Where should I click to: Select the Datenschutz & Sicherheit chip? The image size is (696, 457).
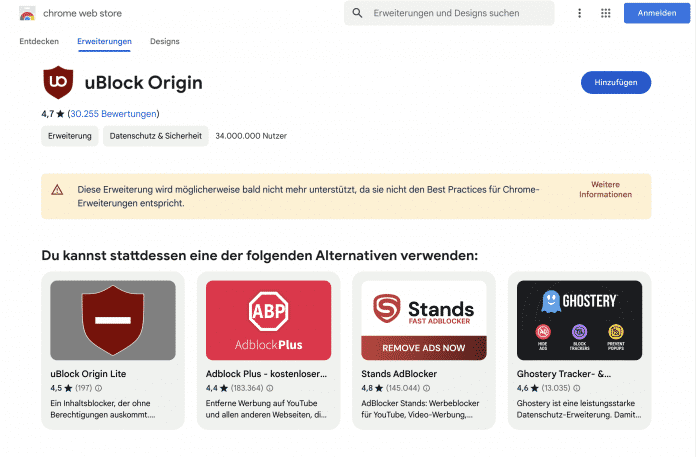[x=155, y=136]
